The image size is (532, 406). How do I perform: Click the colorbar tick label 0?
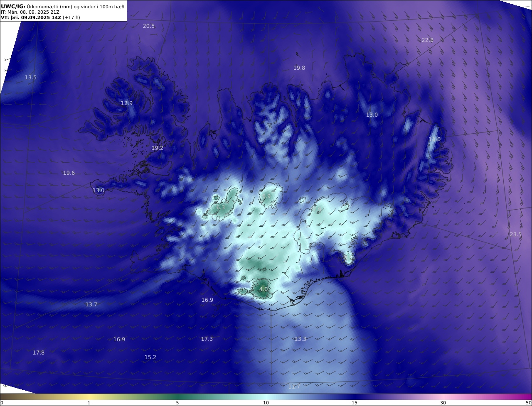pyautogui.click(x=2, y=403)
